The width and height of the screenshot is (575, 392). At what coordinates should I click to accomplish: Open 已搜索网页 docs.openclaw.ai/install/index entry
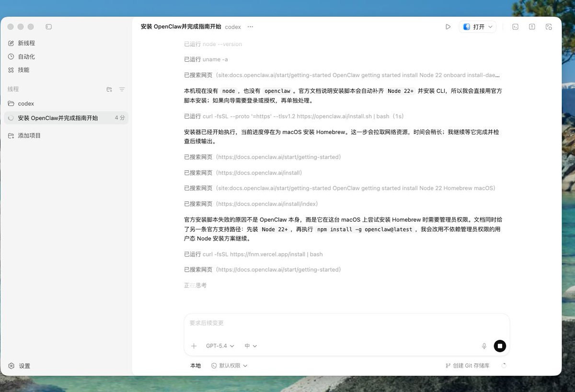[x=251, y=204]
